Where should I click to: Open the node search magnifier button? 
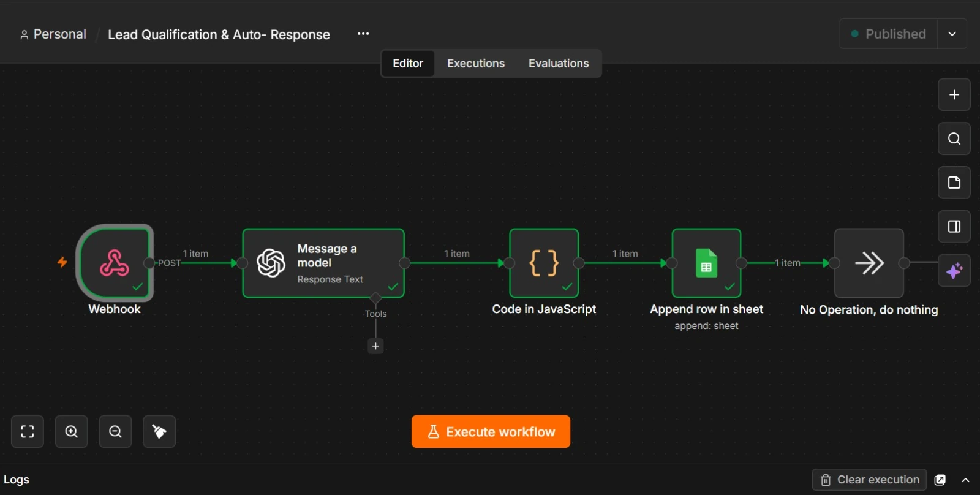954,138
